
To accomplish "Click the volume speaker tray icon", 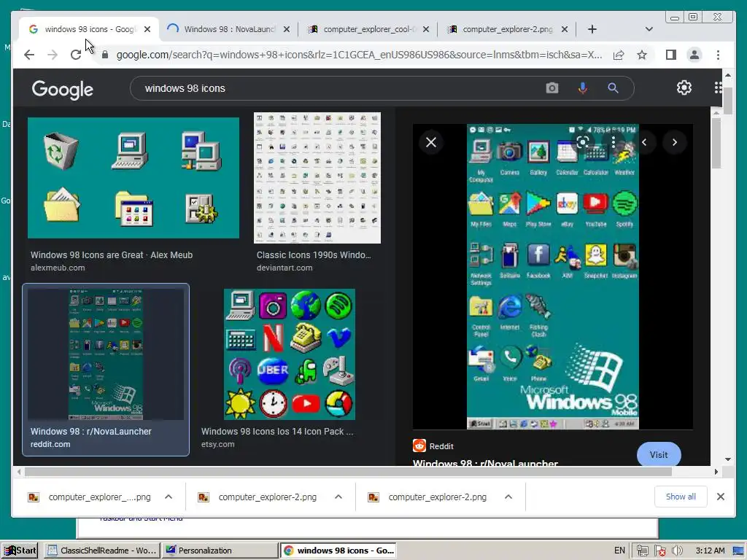I will 677,551.
